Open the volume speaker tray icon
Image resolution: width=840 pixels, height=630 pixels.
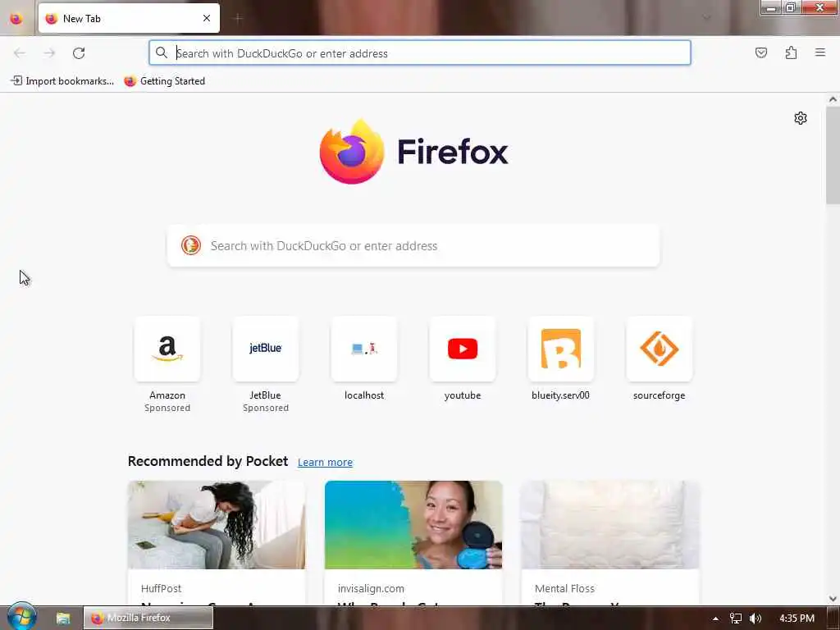pos(756,619)
